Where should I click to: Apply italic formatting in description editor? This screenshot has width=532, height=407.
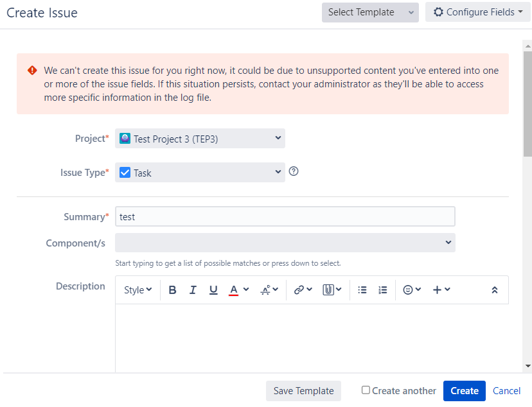pos(193,290)
